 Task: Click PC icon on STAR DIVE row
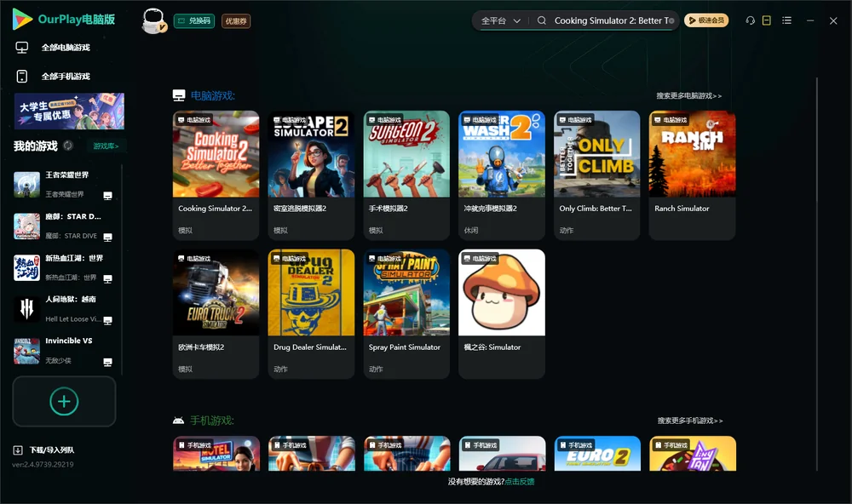[x=107, y=237]
